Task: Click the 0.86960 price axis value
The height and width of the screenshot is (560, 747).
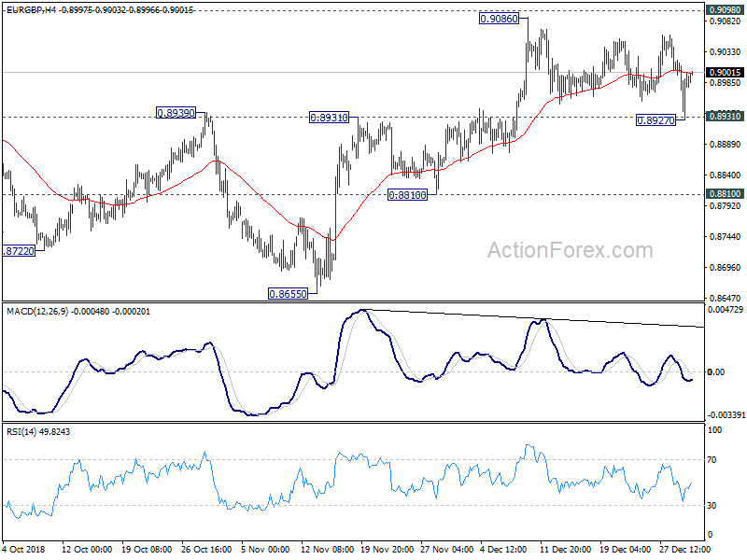Action: pyautogui.click(x=726, y=268)
